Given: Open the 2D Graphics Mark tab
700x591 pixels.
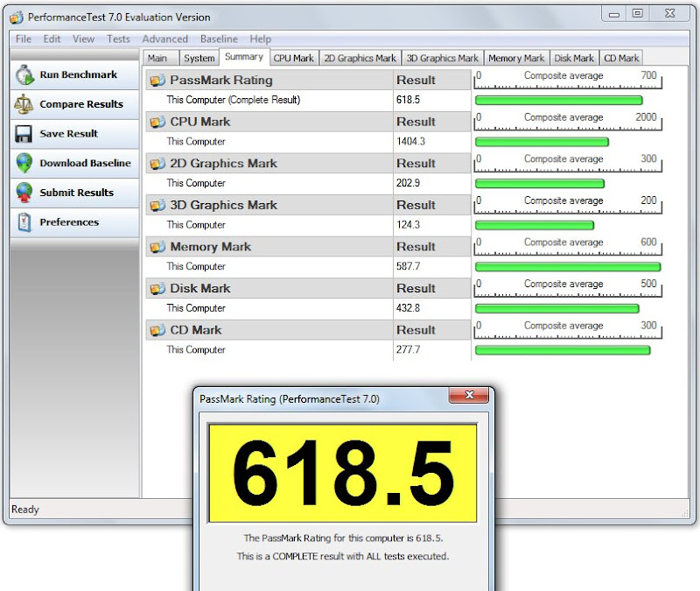Looking at the screenshot, I should (x=360, y=58).
